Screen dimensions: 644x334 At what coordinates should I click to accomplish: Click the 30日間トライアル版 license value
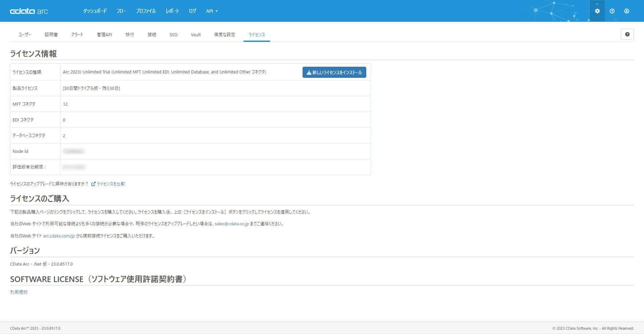91,88
